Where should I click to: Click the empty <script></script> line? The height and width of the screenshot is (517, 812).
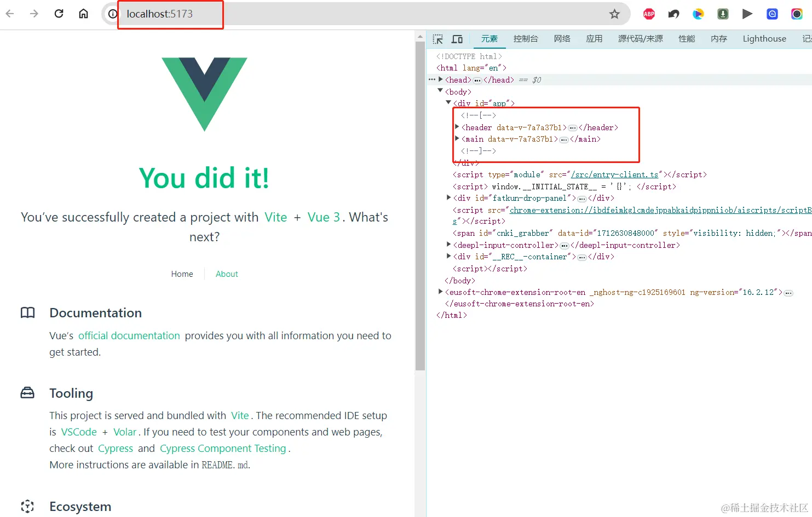coord(489,269)
